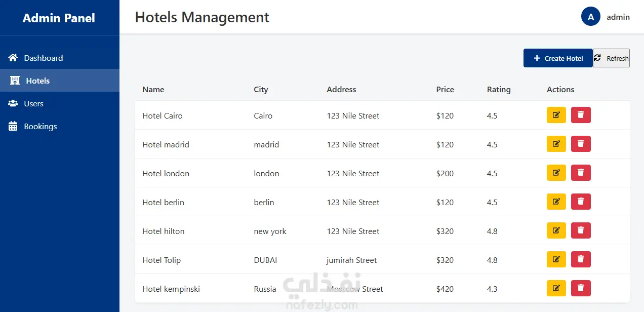The width and height of the screenshot is (644, 312).
Task: Delete the Hotel Cairo row
Action: click(581, 115)
